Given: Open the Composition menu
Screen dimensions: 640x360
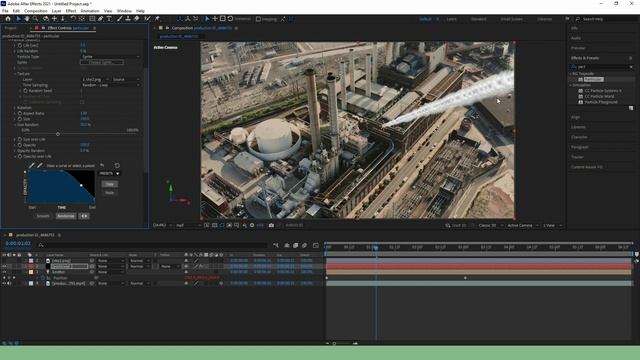Looking at the screenshot, I should tap(36, 11).
